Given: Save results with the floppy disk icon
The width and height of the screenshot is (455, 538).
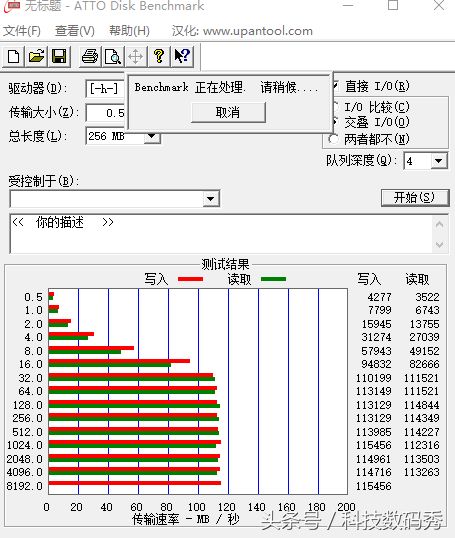Looking at the screenshot, I should (59, 56).
